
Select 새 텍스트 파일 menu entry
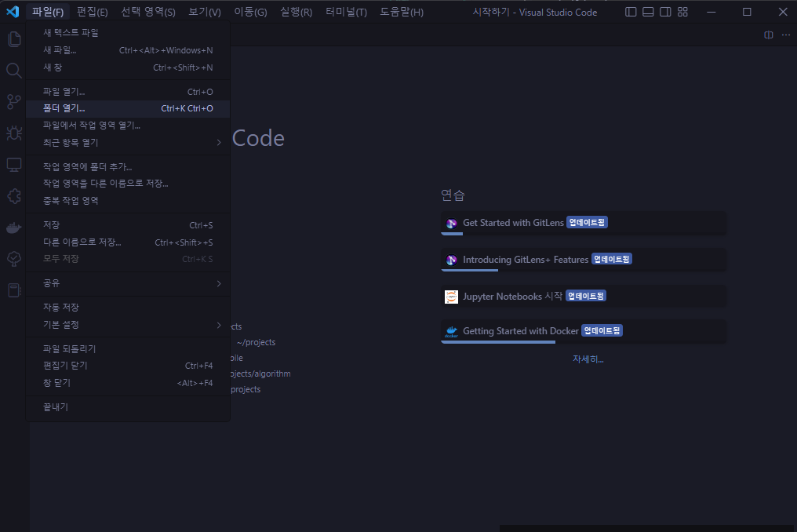[x=128, y=32]
